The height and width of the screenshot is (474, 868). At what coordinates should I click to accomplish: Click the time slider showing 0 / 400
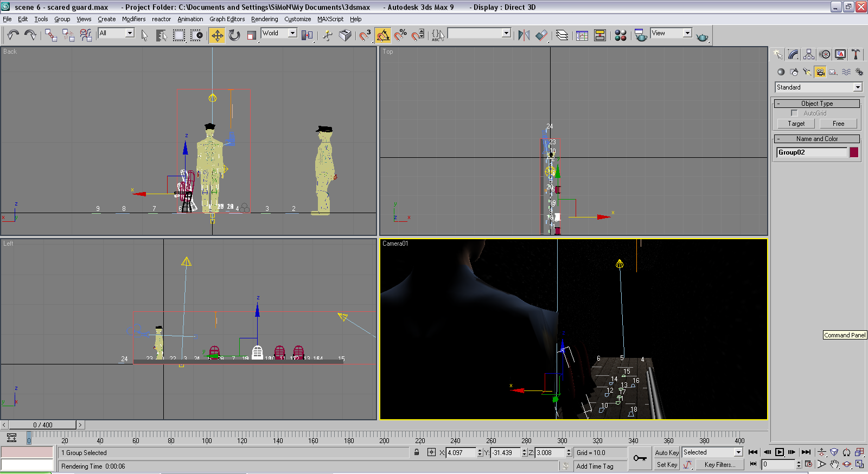[43, 425]
